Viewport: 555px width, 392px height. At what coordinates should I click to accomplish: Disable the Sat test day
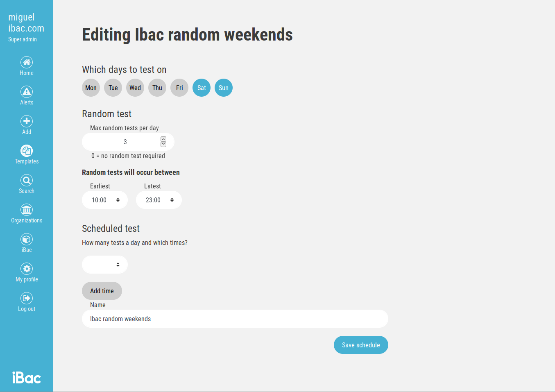[x=202, y=88]
